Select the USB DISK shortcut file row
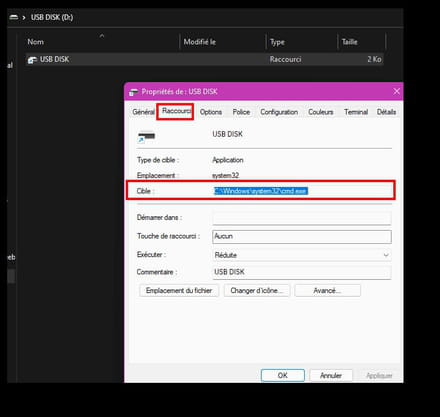 pyautogui.click(x=204, y=59)
